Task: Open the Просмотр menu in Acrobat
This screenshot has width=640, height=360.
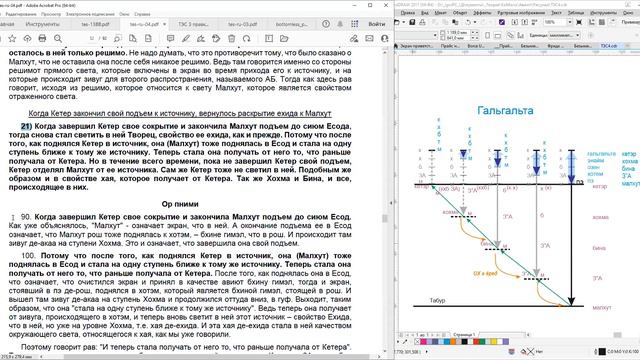Action: point(51,14)
